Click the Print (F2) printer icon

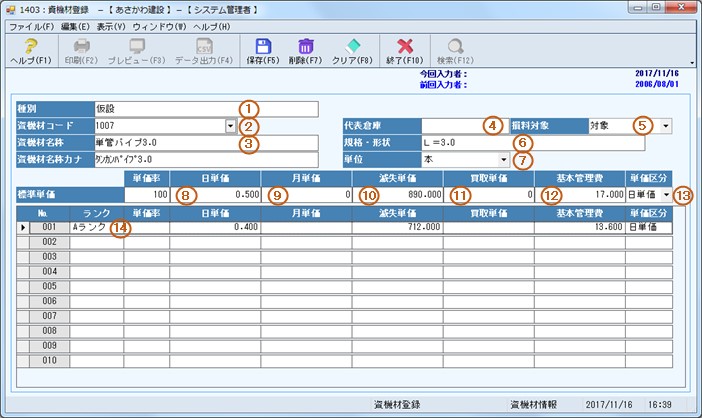(82, 46)
